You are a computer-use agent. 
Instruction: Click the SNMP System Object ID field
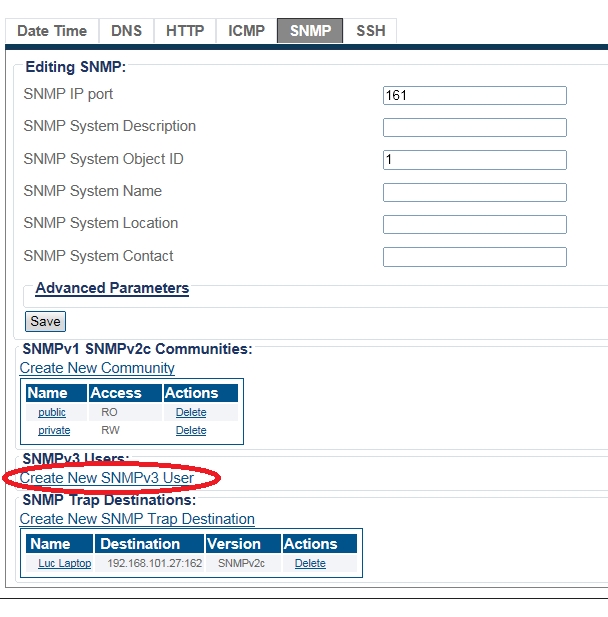474,160
